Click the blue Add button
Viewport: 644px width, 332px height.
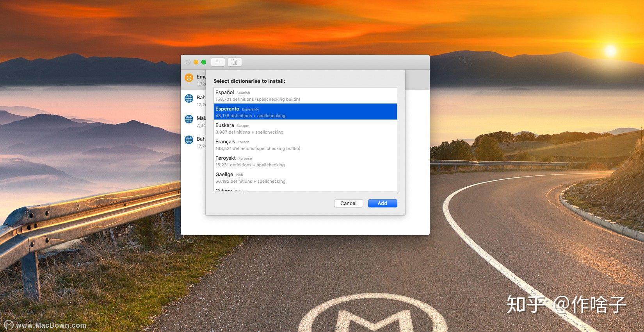[382, 203]
